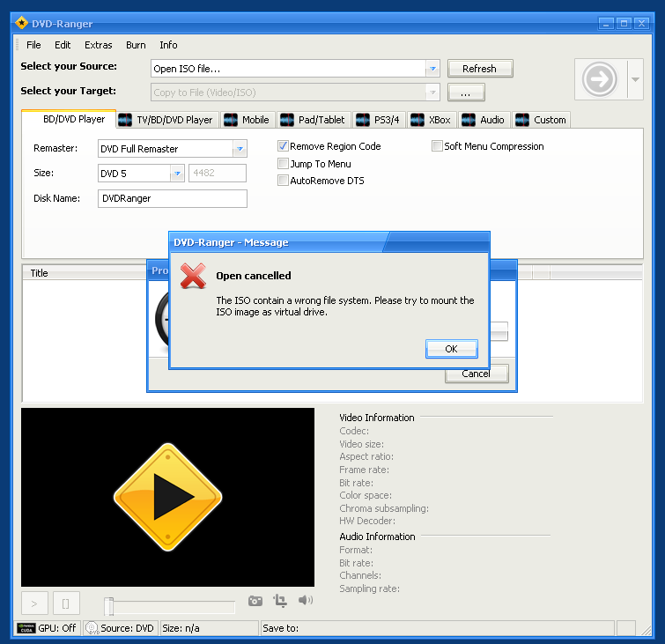
Task: Switch to the XBox tab
Action: point(432,120)
